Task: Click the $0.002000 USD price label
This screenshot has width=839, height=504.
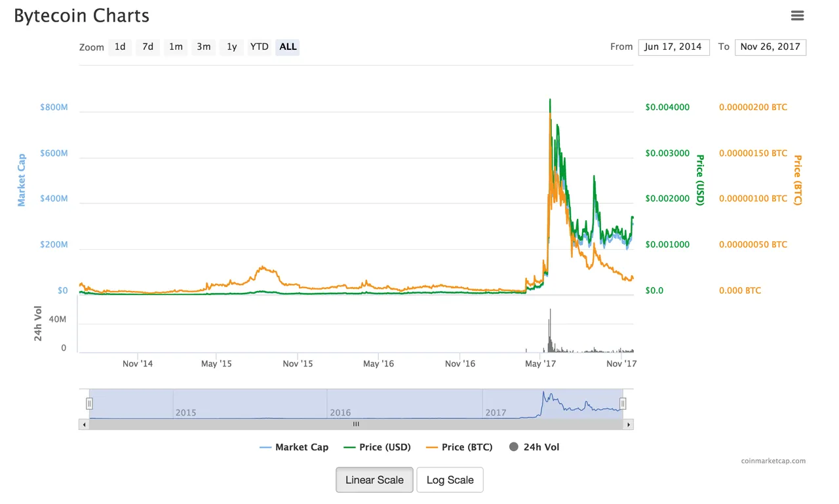Action: [667, 199]
